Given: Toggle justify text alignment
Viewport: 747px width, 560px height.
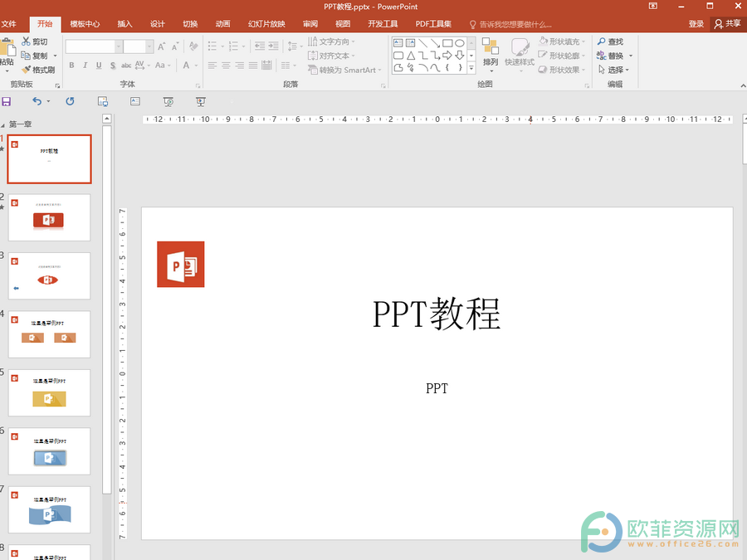Looking at the screenshot, I should tap(253, 66).
